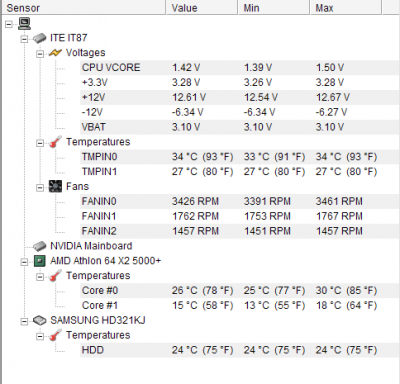Screen dimensions: 400x384
Task: Collapse the Fans group
Action: [40, 188]
